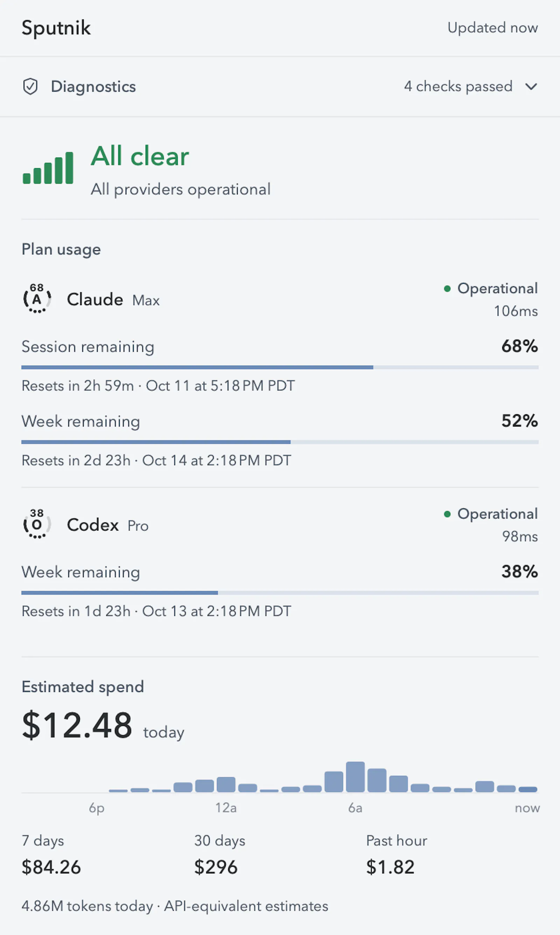This screenshot has width=560, height=935.
Task: Expand the Diagnostics row
Action: click(x=280, y=87)
